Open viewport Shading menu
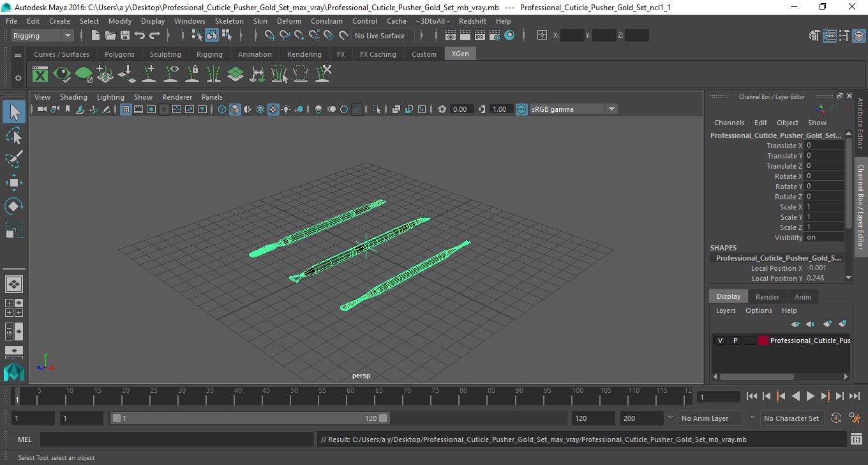The image size is (868, 465). pyautogui.click(x=73, y=97)
